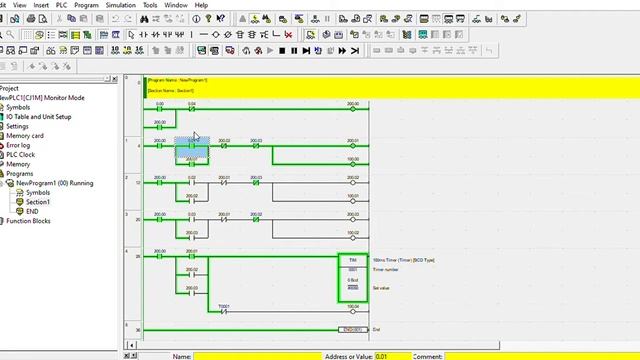
Task: Toggle Work Online lightning icon
Action: point(255,19)
